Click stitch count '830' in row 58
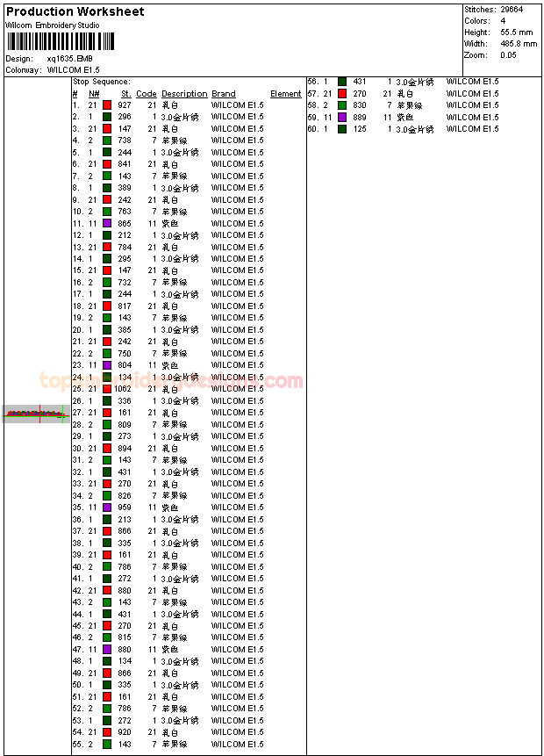 pyautogui.click(x=360, y=105)
